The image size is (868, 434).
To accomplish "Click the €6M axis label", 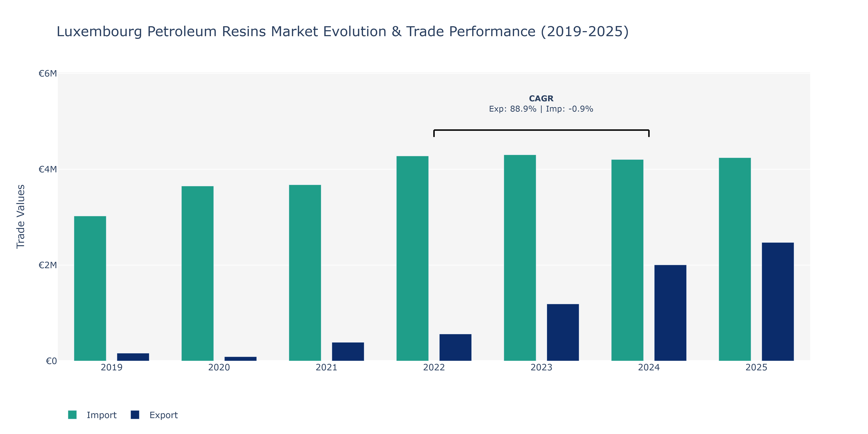I will pos(48,73).
